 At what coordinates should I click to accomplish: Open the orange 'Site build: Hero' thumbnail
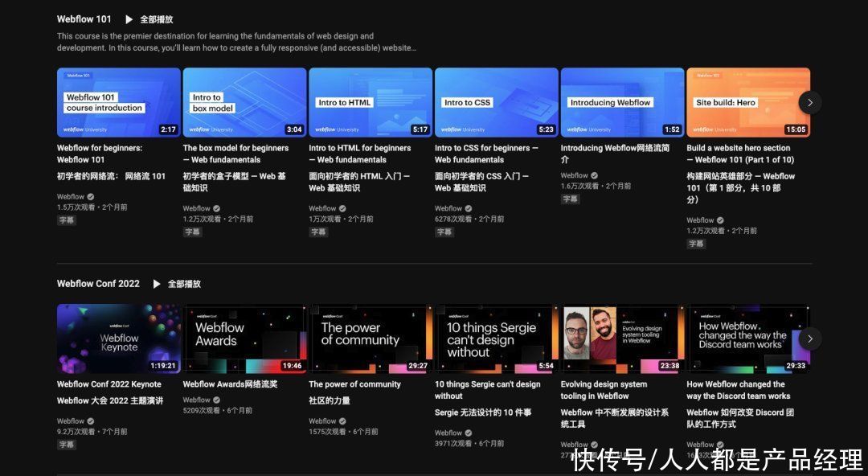pyautogui.click(x=748, y=102)
